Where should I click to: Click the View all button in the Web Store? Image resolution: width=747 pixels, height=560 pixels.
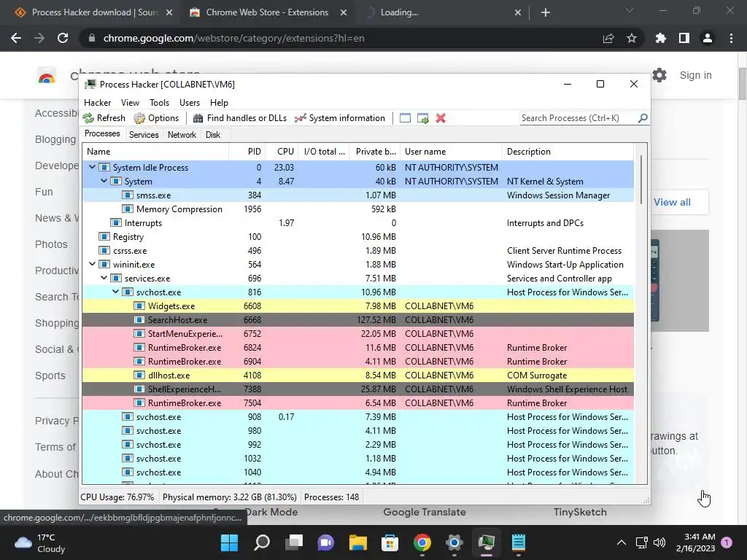click(672, 202)
